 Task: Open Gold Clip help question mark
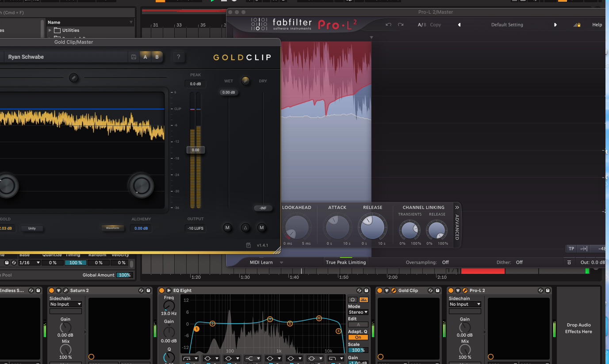[178, 57]
